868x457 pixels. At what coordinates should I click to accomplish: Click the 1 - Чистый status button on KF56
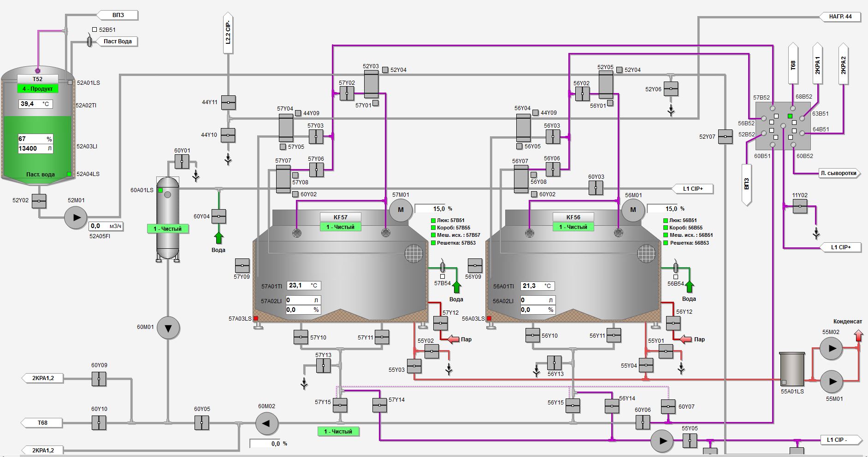573,227
